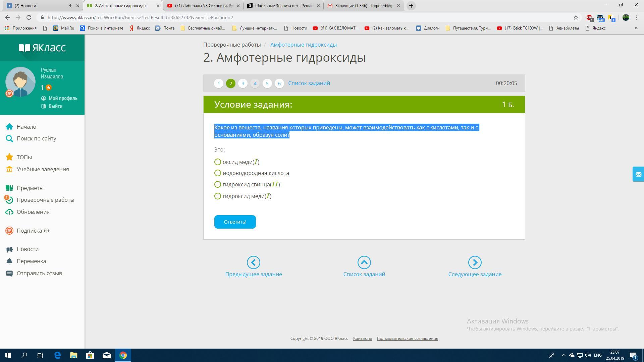Click the previous task arrow icon
Screen dimensions: 644x362
click(x=253, y=262)
